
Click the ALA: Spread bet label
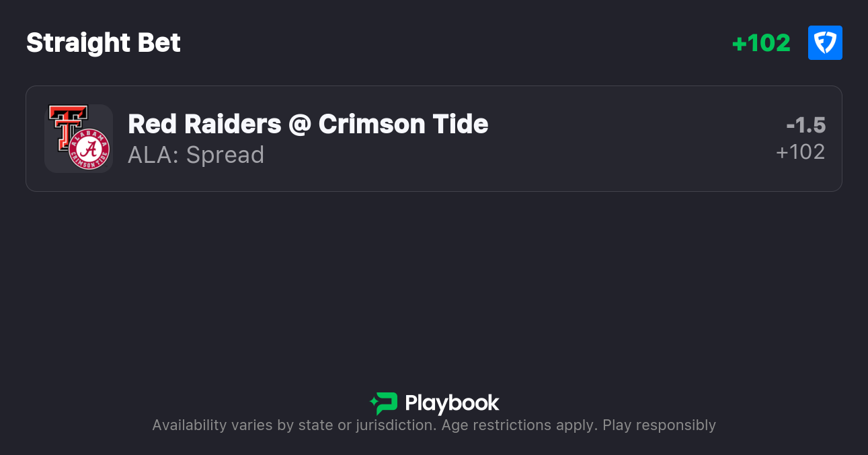196,155
